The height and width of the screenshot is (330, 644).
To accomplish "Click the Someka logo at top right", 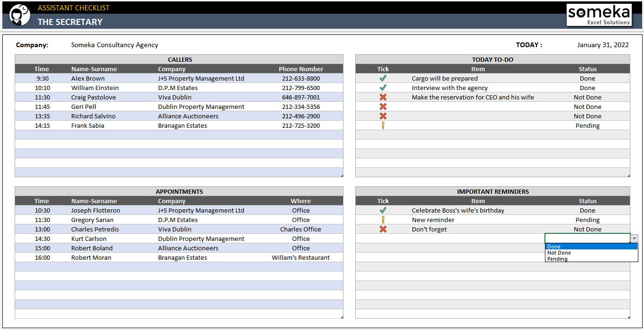I will 599,15.
